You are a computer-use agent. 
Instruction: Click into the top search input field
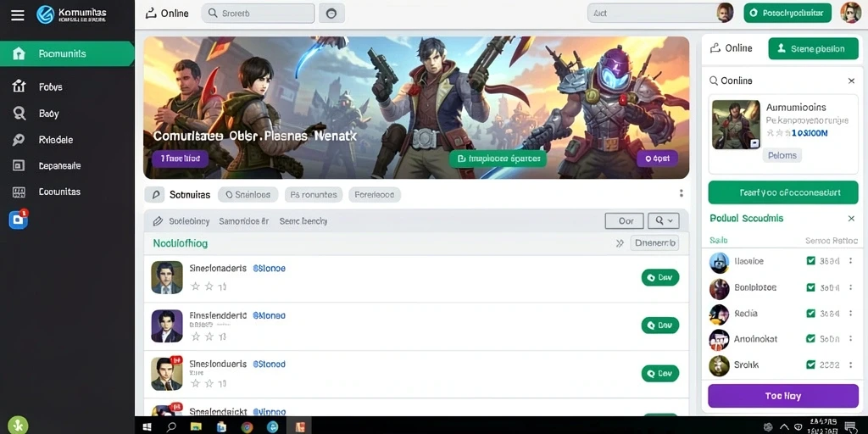[x=258, y=14]
